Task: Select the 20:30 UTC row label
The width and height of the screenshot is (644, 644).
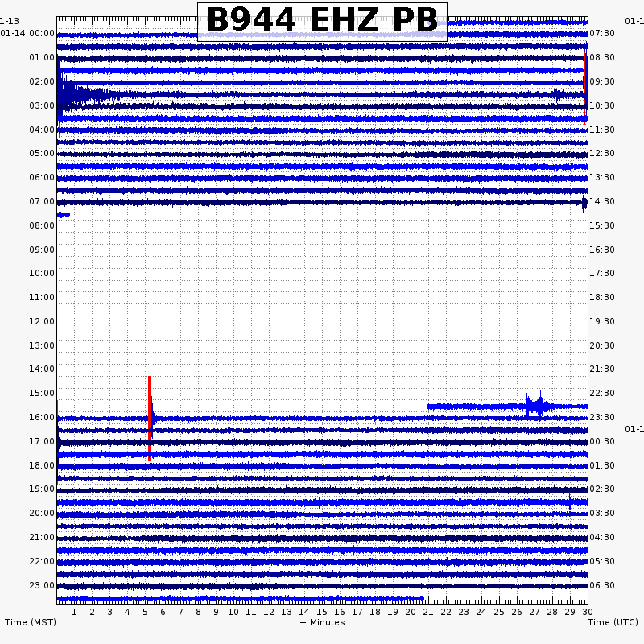Action: 602,345
